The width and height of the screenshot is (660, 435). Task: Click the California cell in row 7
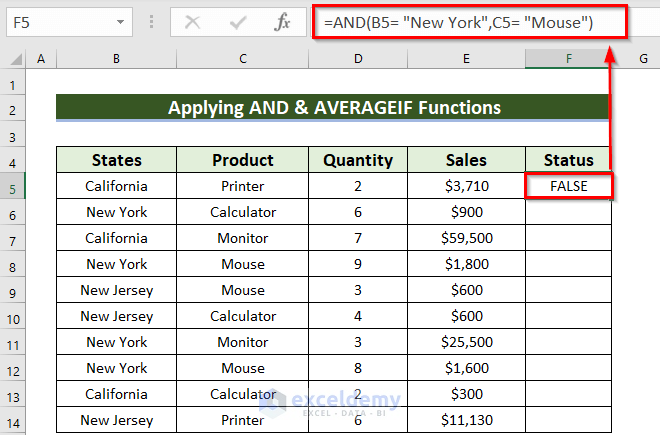tap(117, 238)
